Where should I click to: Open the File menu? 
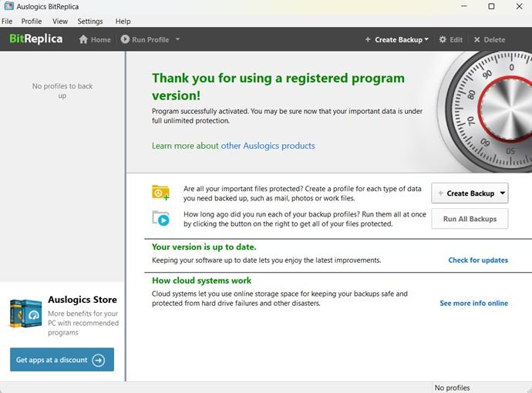7,21
